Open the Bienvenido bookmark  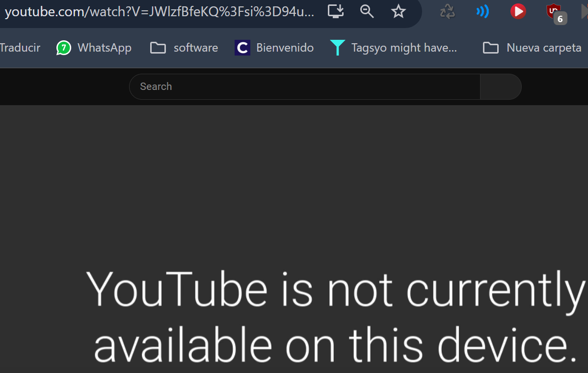(274, 48)
